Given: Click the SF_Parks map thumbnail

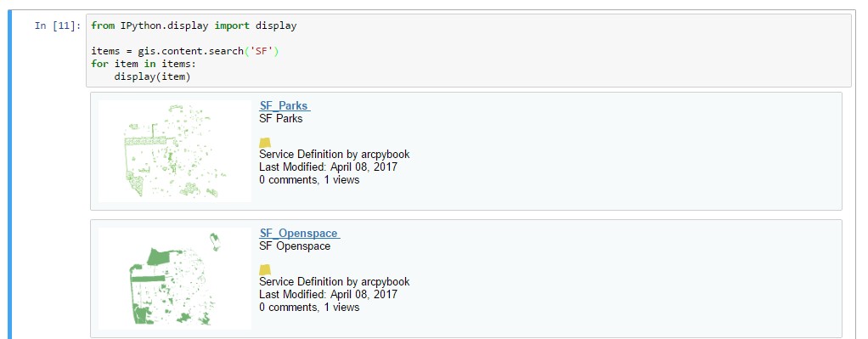Looking at the screenshot, I should [x=175, y=150].
